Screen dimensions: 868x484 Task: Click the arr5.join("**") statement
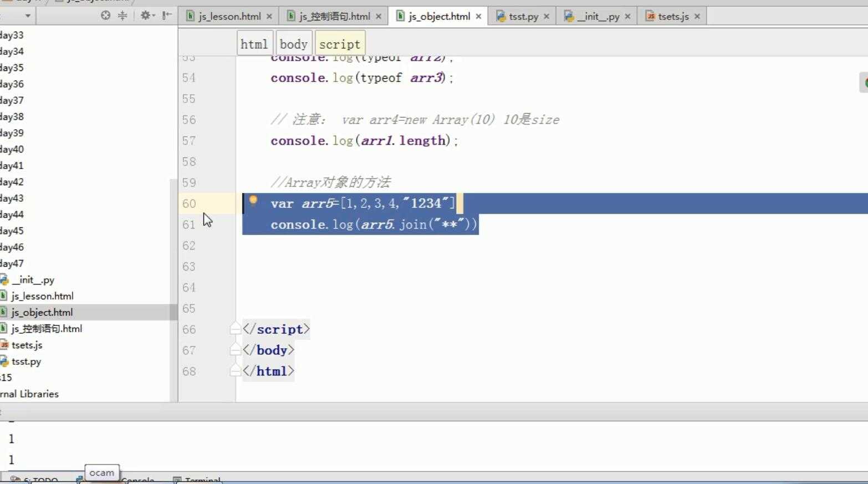(374, 225)
